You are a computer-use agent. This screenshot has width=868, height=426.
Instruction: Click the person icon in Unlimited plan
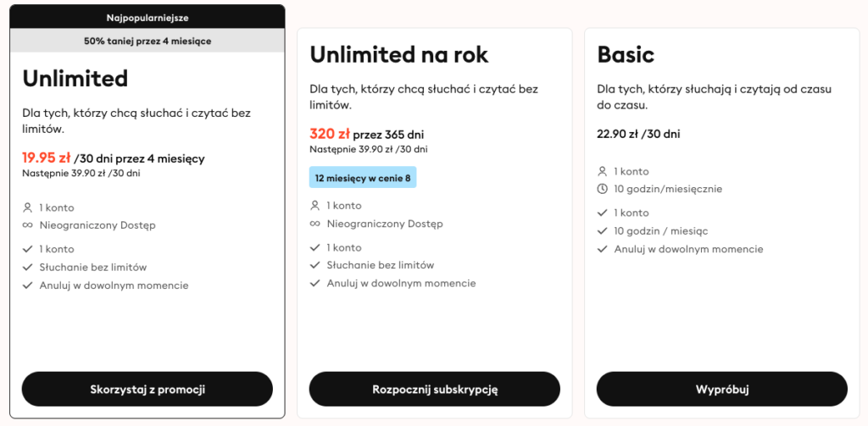[28, 207]
